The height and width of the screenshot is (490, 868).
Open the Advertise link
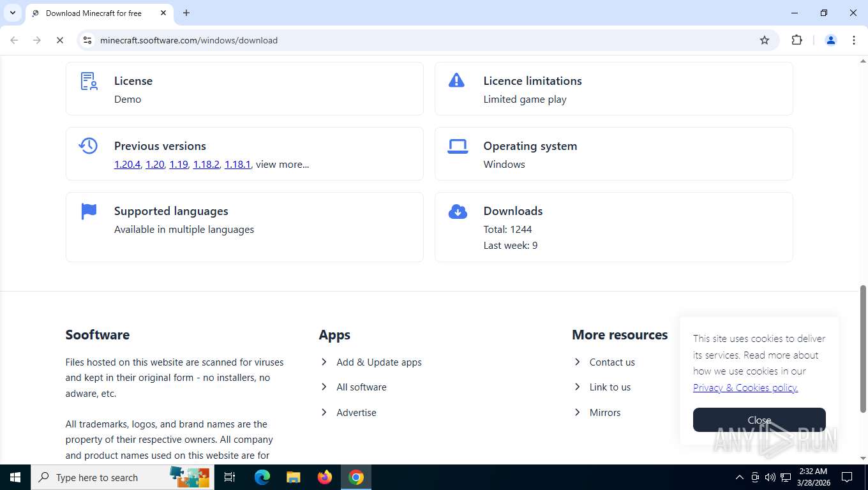356,412
